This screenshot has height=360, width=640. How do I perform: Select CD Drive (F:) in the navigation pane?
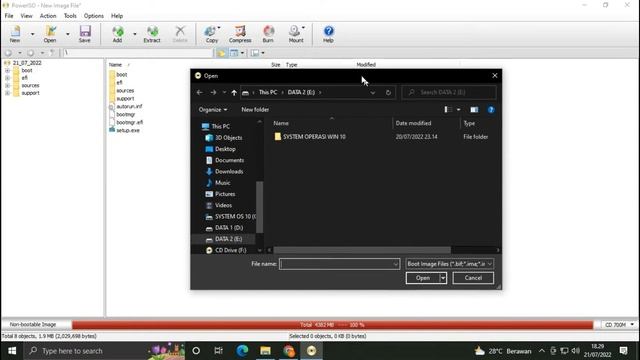tap(231, 250)
